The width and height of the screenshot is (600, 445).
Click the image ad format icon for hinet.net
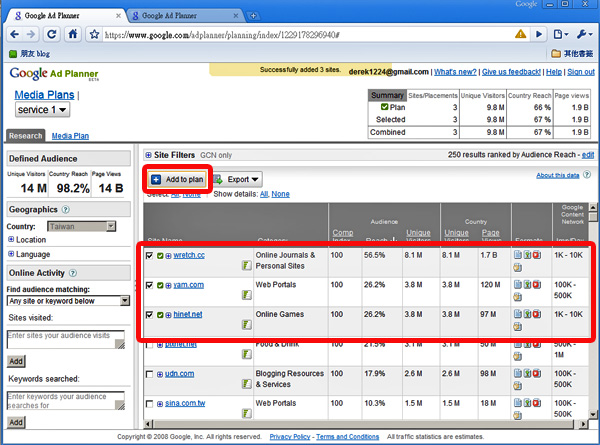point(527,314)
